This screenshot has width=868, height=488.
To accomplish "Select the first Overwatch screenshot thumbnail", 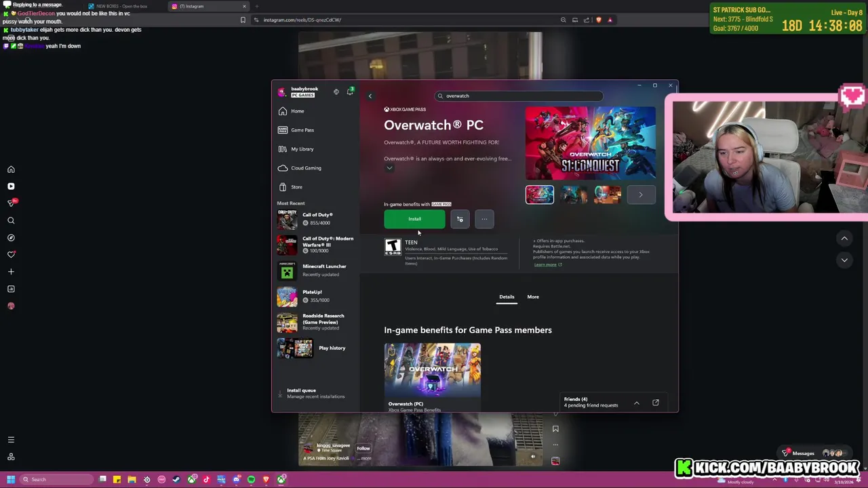I will (540, 195).
